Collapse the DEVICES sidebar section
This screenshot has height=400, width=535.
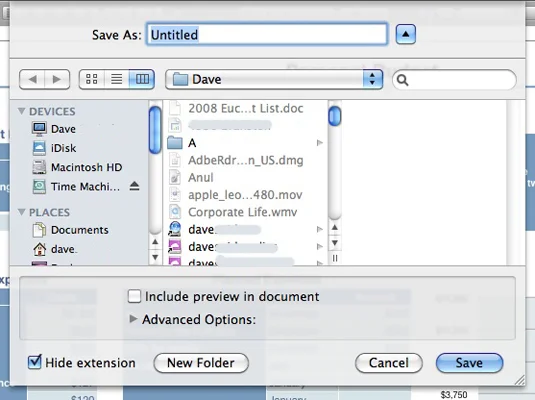[21, 111]
